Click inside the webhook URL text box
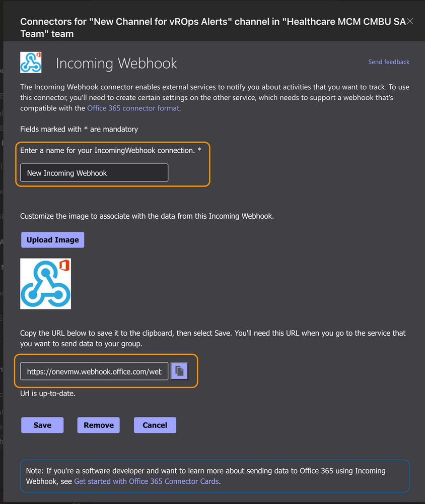Image resolution: width=425 pixels, height=504 pixels. tap(94, 371)
